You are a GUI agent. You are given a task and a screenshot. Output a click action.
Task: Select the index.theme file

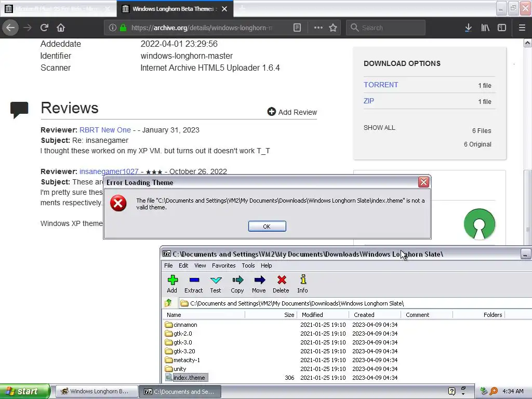[187, 378]
